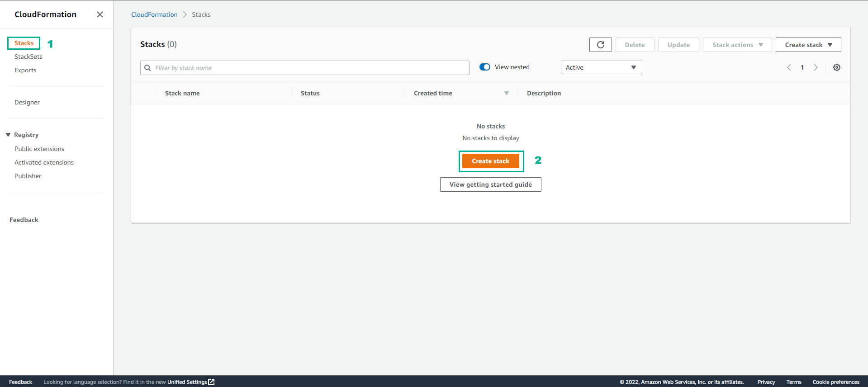
Task: Open Stacks in the sidebar
Action: coord(24,43)
